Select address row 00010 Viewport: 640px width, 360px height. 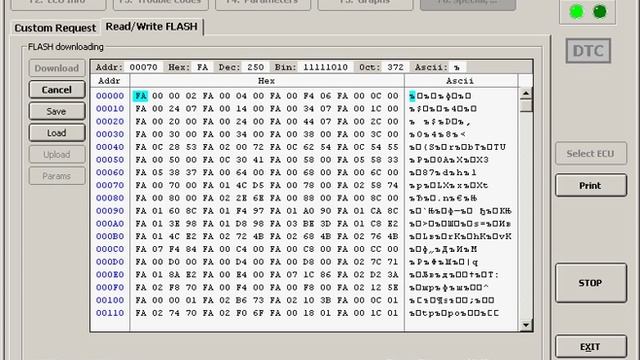click(110, 109)
